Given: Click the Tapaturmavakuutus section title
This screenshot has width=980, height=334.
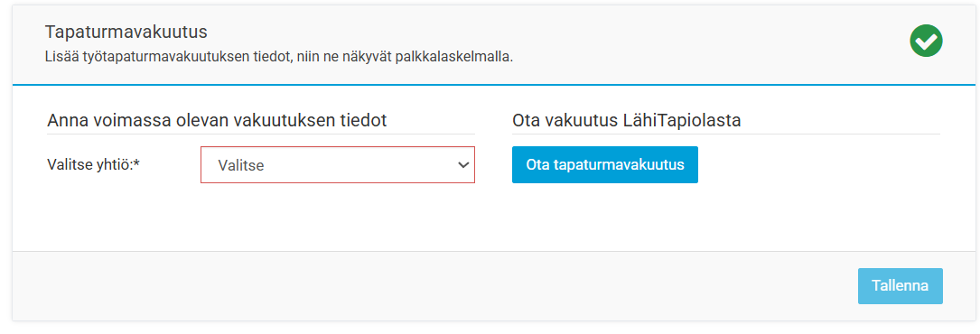Looking at the screenshot, I should (126, 32).
